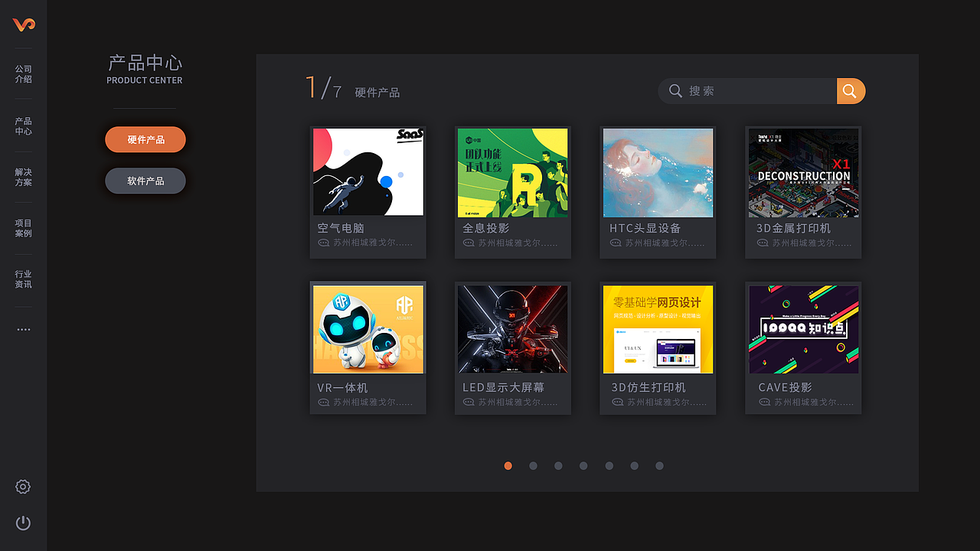Click the 3D金属打印机 title text
980x551 pixels.
[x=794, y=228]
